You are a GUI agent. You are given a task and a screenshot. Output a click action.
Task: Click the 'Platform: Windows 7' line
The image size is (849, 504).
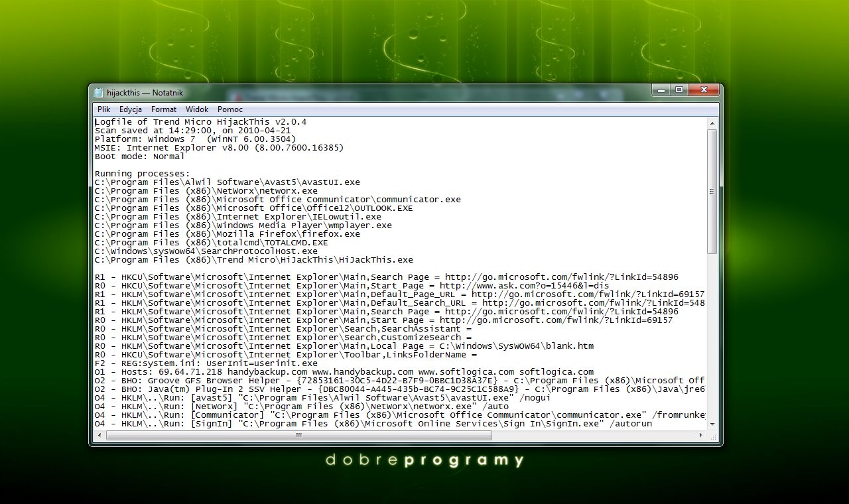[195, 139]
